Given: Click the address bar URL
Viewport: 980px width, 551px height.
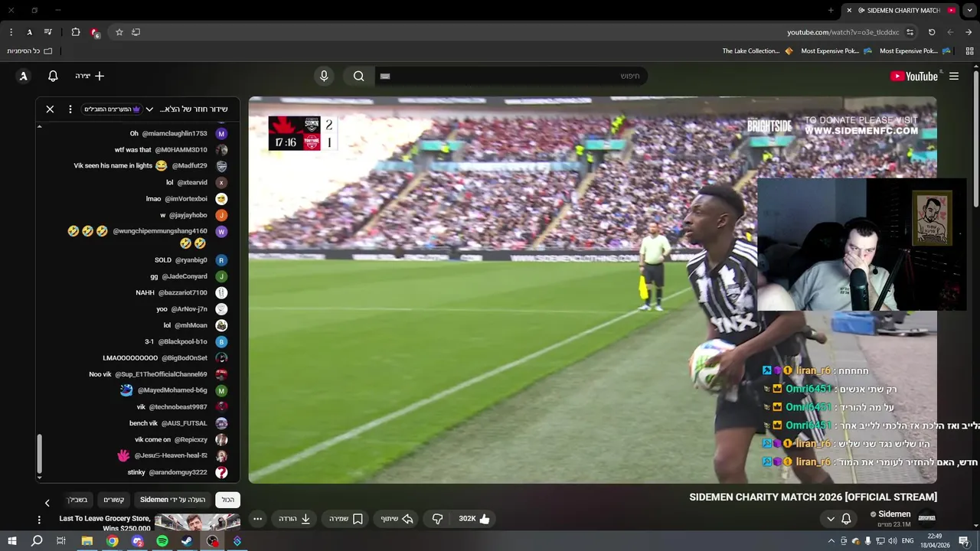Looking at the screenshot, I should point(843,32).
